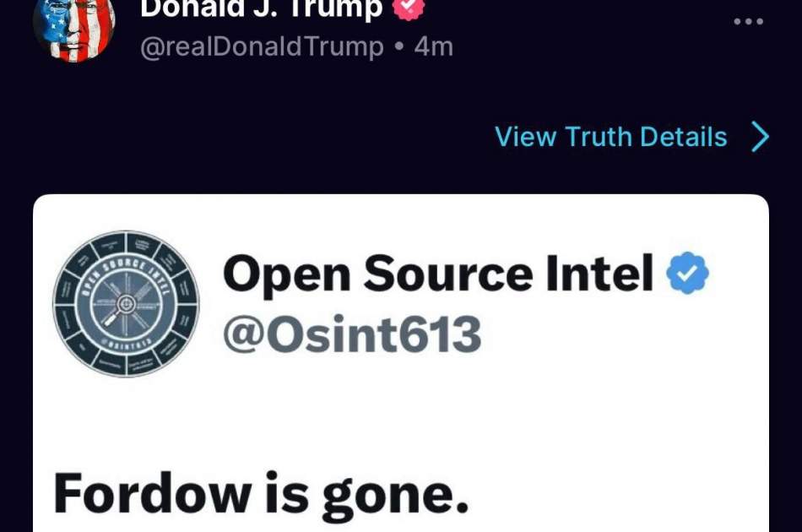Click the red verified badge beside Donald J. Trump
Viewport: 802px width, 532px height.
click(408, 7)
